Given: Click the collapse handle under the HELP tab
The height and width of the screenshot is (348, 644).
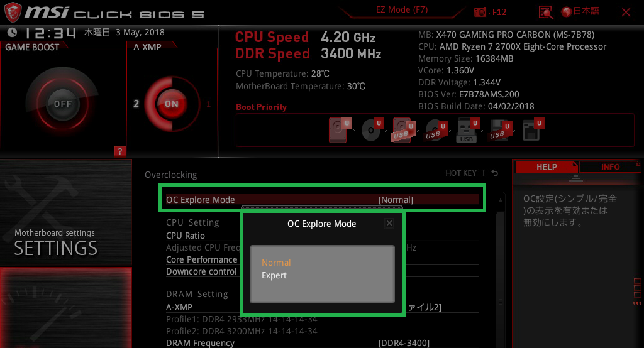Looking at the screenshot, I should (x=576, y=178).
